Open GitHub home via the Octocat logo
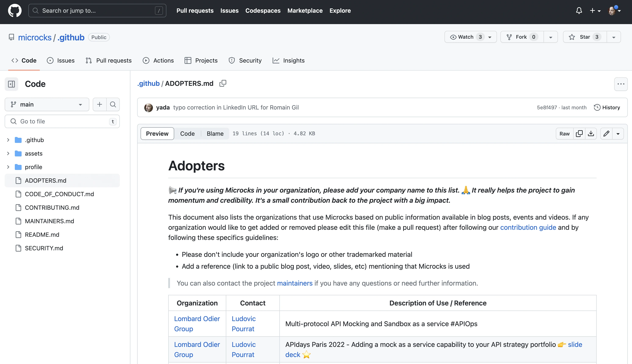Viewport: 632px width, 364px height. click(15, 10)
